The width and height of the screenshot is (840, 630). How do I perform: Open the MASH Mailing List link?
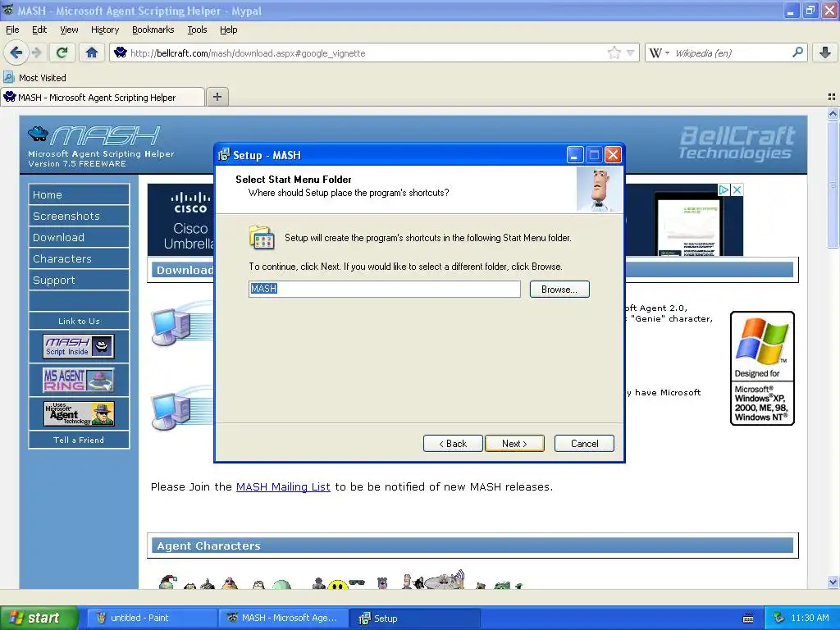tap(283, 487)
